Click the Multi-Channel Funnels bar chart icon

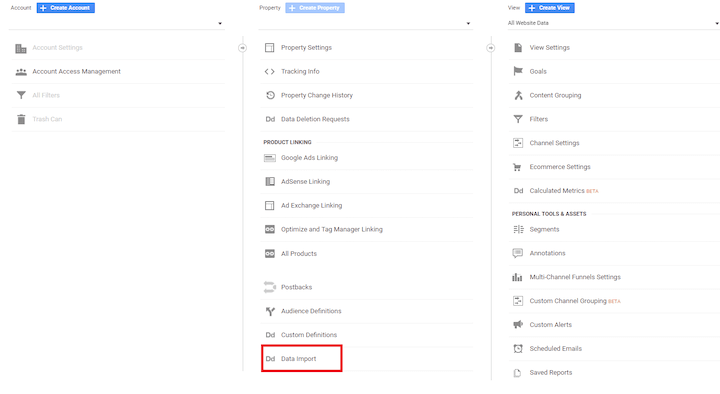(x=518, y=277)
